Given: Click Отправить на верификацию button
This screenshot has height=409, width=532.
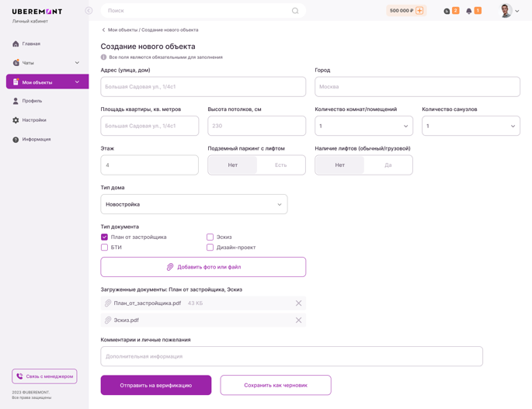Looking at the screenshot, I should 155,386.
